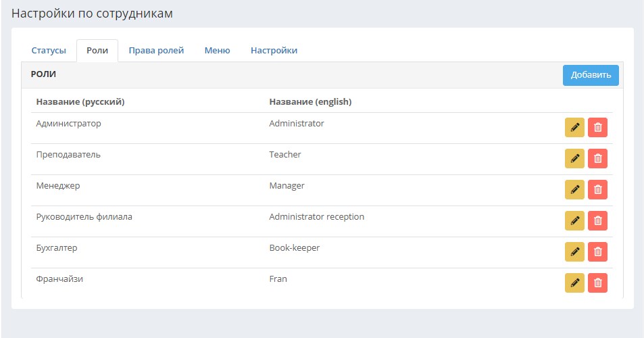The width and height of the screenshot is (644, 338).
Task: Click the Название (русский) column header
Action: pyautogui.click(x=80, y=102)
